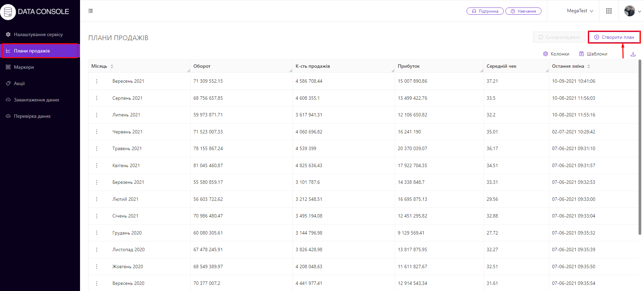644x291 pixels.
Task: Click the Data Console logo
Action: (x=35, y=12)
